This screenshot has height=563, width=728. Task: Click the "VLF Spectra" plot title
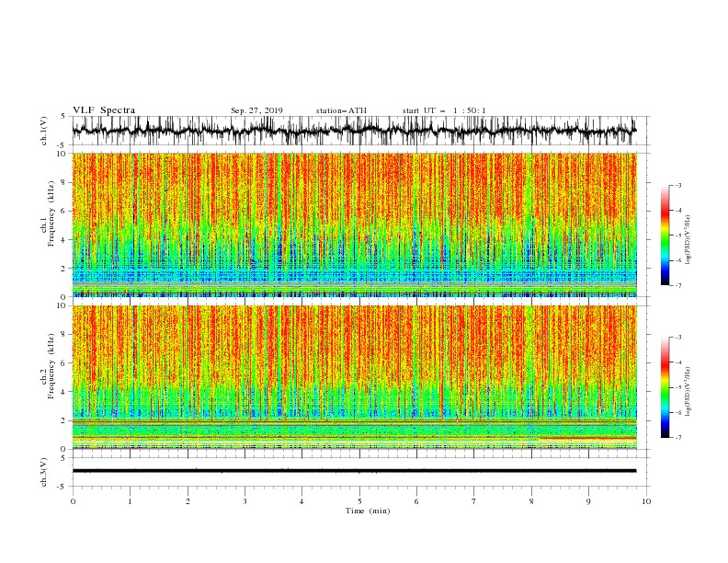(x=104, y=110)
